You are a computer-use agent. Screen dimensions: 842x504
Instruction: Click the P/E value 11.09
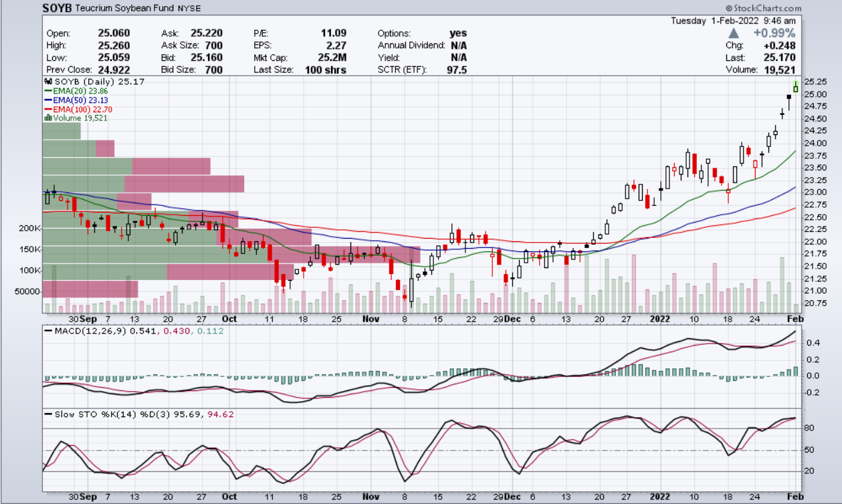pyautogui.click(x=334, y=33)
